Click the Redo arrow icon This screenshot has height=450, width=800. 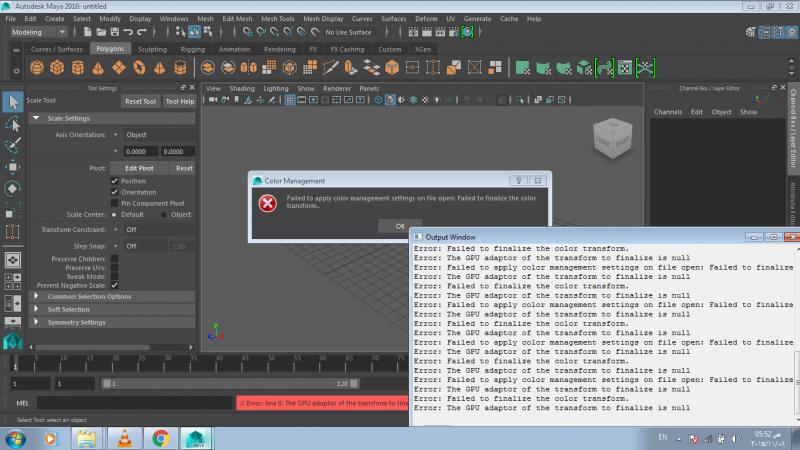[x=142, y=32]
